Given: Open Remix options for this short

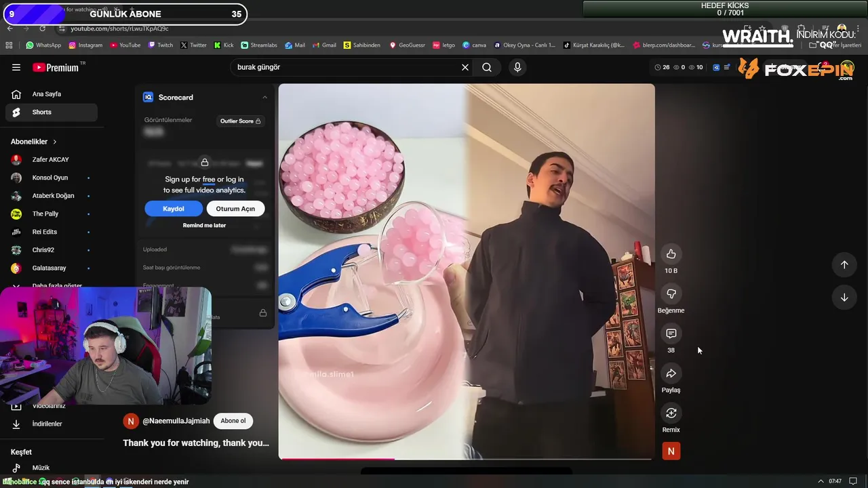Looking at the screenshot, I should click(x=671, y=413).
